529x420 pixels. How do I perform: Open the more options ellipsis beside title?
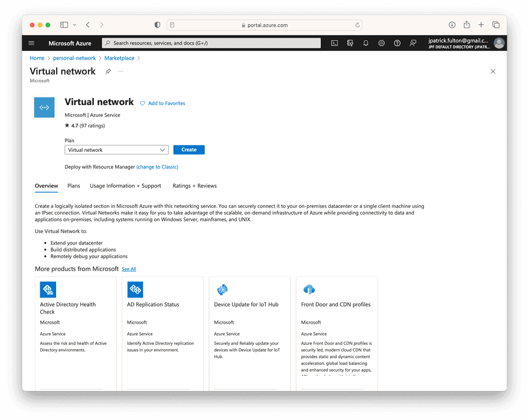121,71
